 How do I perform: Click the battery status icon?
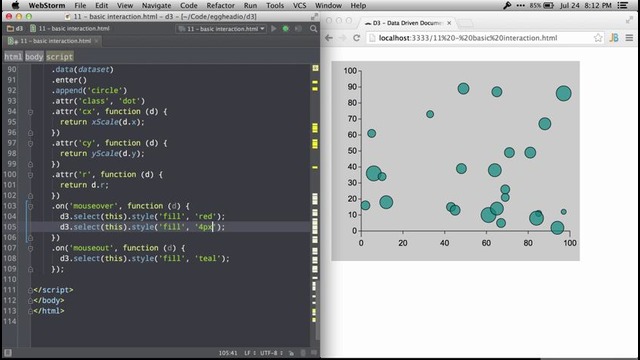(549, 5)
